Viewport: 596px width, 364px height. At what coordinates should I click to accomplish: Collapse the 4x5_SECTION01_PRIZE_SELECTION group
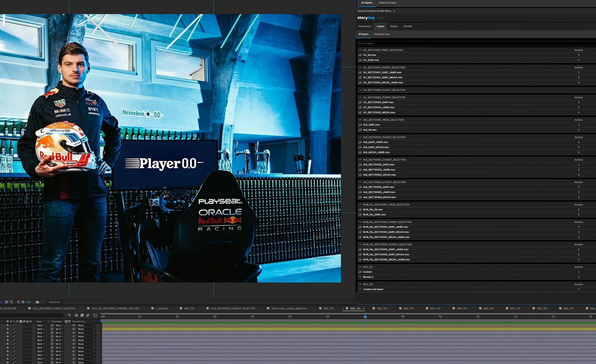point(360,120)
